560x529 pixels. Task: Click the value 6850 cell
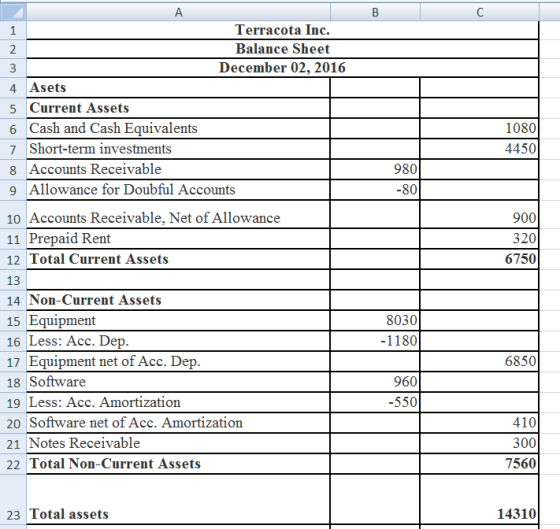(479, 361)
